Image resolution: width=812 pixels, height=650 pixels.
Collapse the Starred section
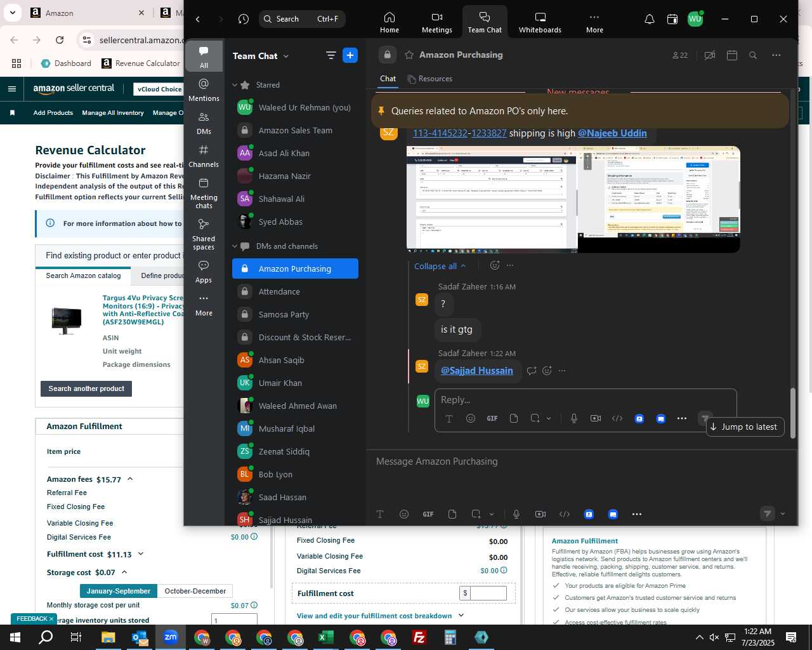235,85
